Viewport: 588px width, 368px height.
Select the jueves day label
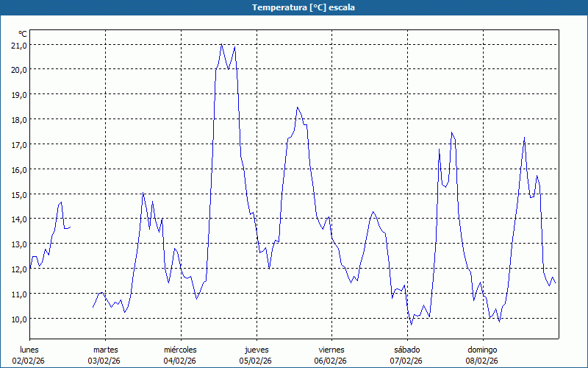pos(256,350)
